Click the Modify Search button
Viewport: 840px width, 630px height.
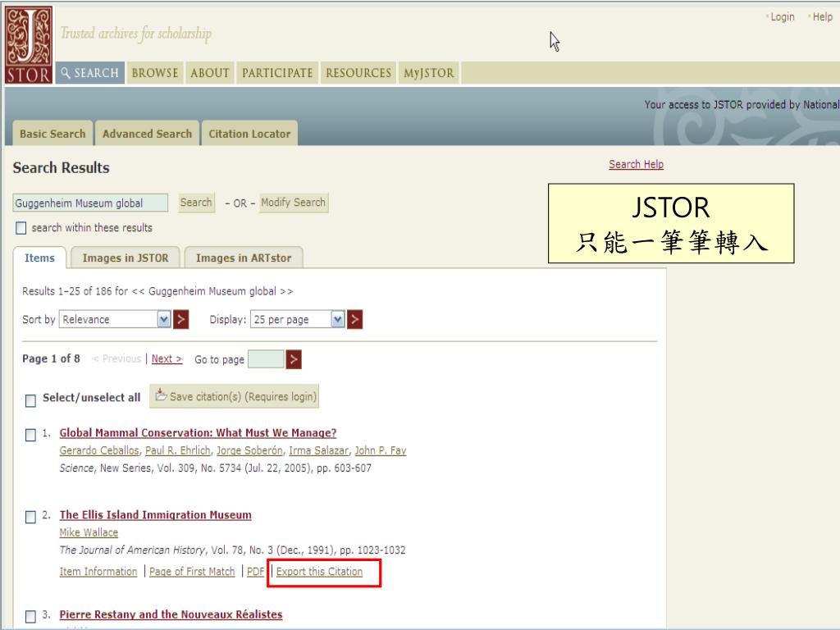293,203
